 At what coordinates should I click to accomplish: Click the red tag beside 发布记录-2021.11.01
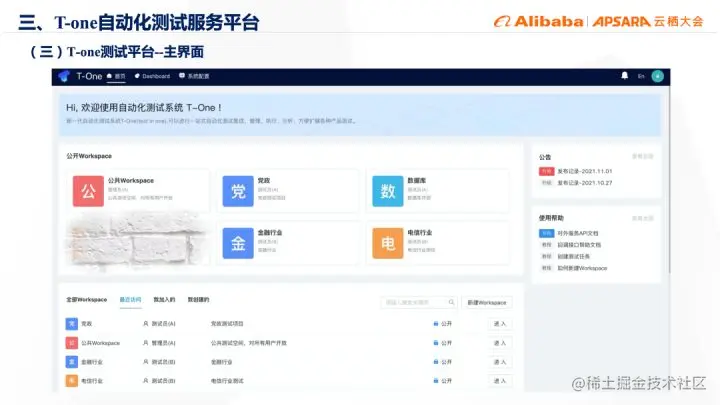[x=546, y=171]
